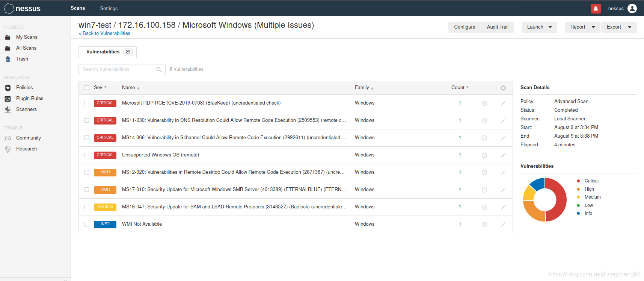The image size is (644, 281).
Task: Click the Policies shield icon
Action: (8, 88)
